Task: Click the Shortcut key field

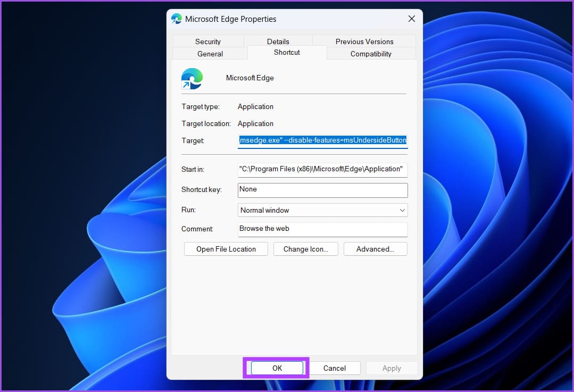Action: [322, 190]
